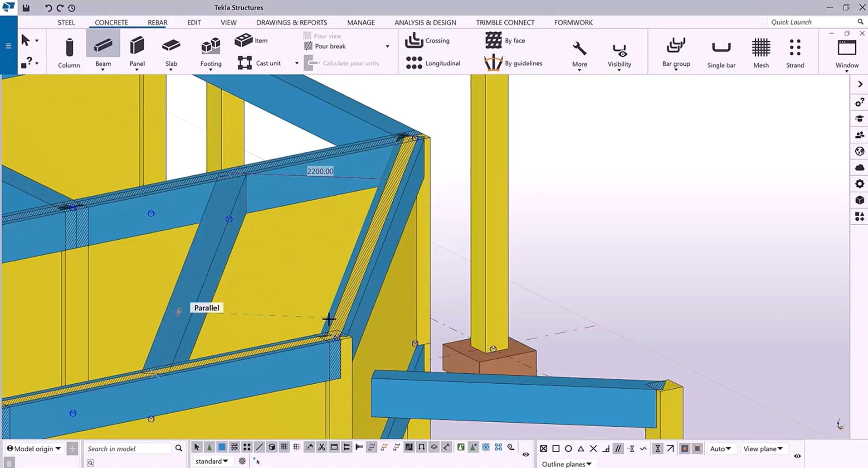The width and height of the screenshot is (868, 468).
Task: Select the Column creation tool
Action: (x=68, y=50)
